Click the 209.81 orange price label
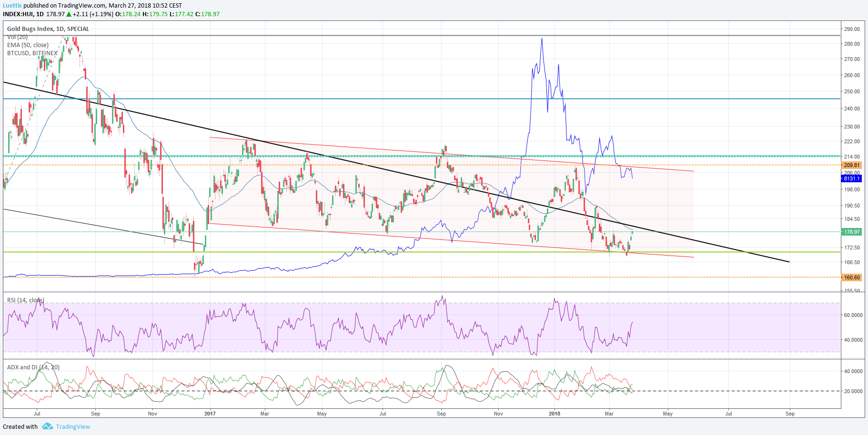This screenshot has height=435, width=868. pos(852,165)
